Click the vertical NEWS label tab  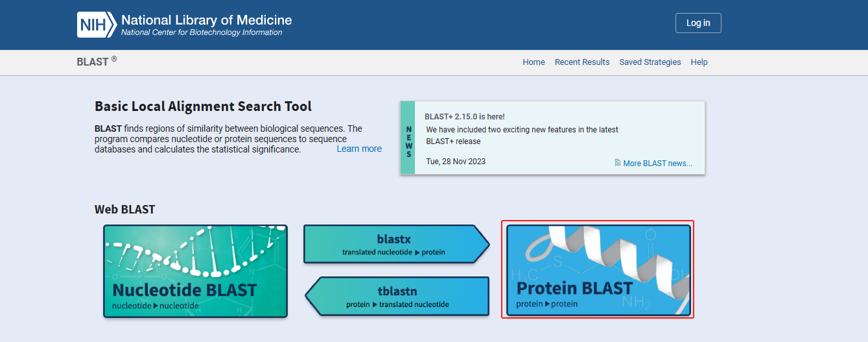pyautogui.click(x=408, y=138)
